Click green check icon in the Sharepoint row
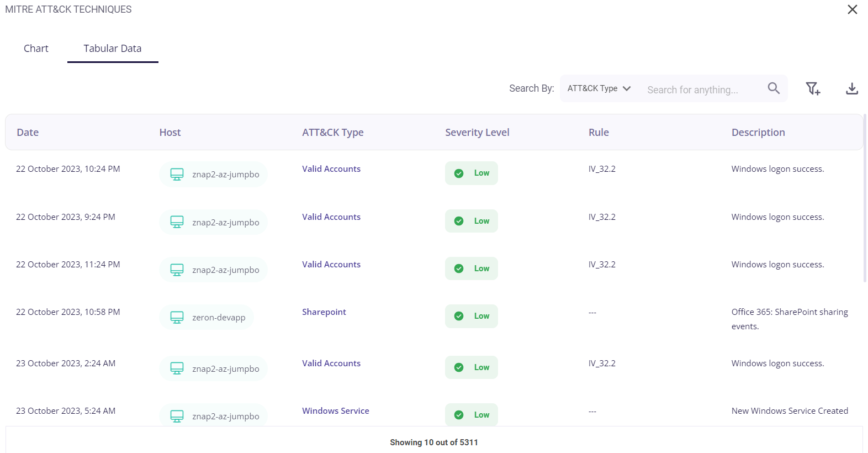The height and width of the screenshot is (453, 868). tap(459, 316)
